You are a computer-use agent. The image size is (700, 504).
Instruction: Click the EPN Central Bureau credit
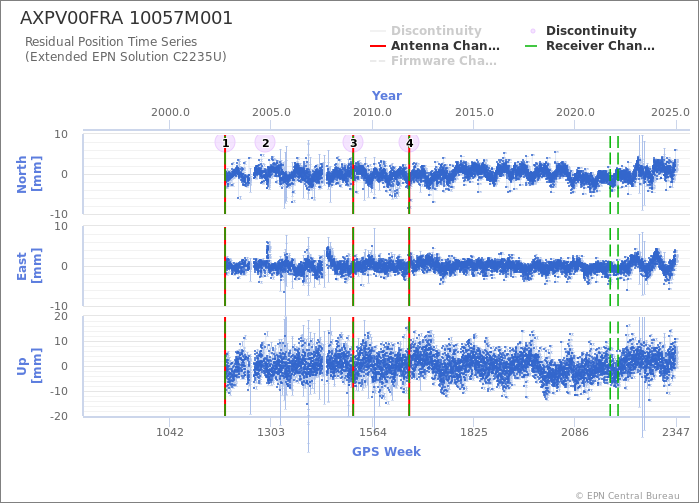(628, 496)
